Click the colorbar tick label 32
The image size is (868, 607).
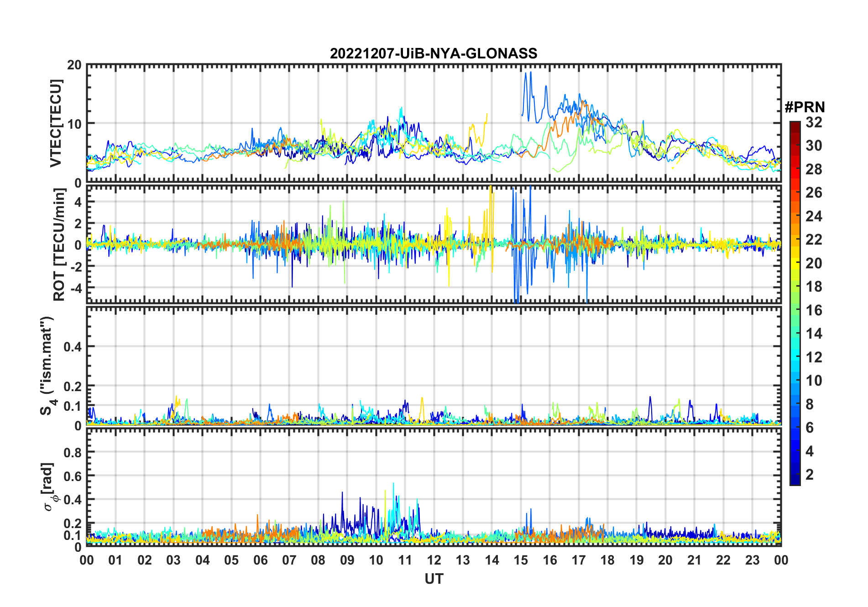pyautogui.click(x=814, y=122)
